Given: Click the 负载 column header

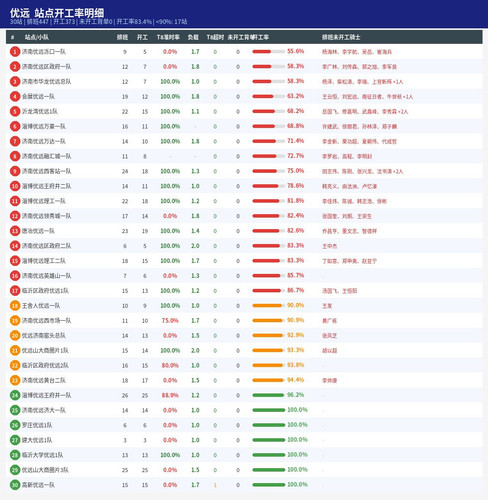Looking at the screenshot, I should point(193,37).
